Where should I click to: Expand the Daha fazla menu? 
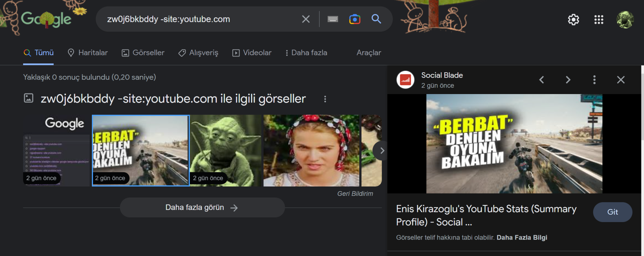point(306,53)
